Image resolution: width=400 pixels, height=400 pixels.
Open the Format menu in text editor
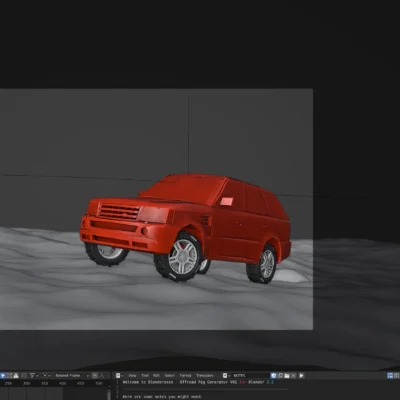185,375
